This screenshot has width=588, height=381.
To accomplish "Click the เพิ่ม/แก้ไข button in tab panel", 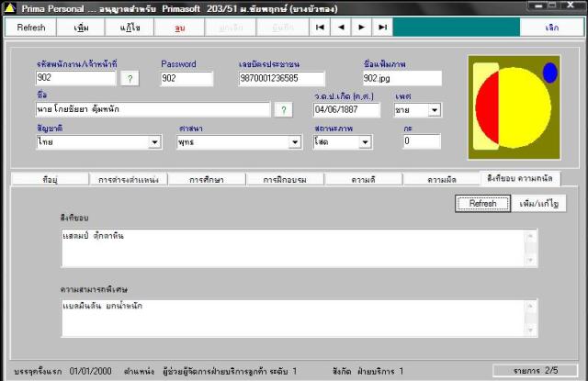I will click(x=538, y=204).
